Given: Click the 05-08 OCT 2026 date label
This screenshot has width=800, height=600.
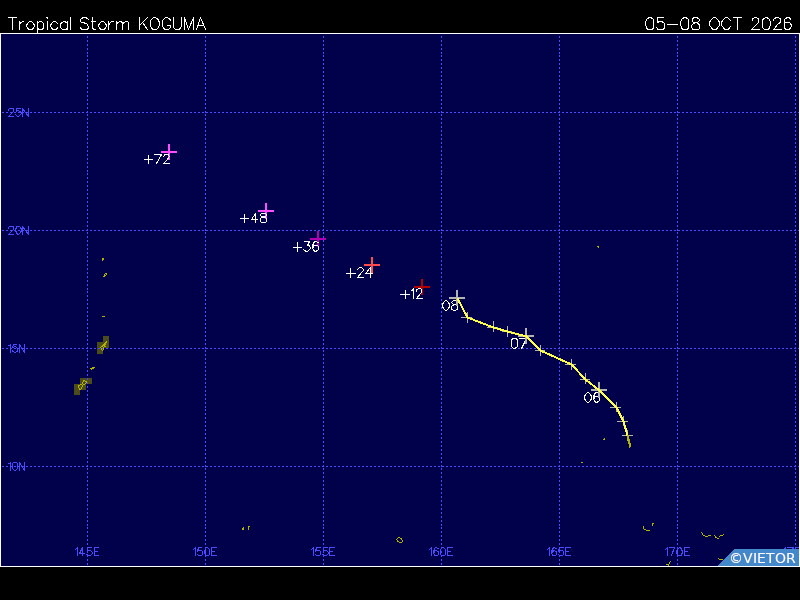Looking at the screenshot, I should pos(718,24).
